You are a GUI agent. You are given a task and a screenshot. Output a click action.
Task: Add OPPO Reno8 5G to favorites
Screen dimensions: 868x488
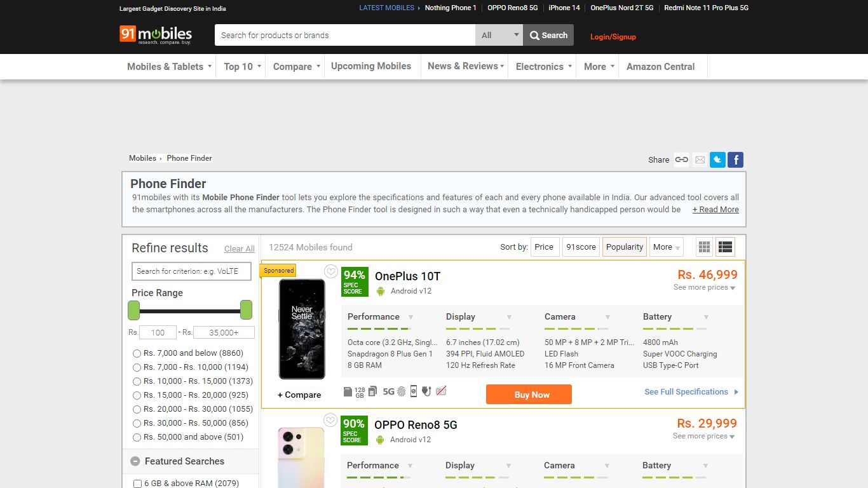[x=330, y=420]
